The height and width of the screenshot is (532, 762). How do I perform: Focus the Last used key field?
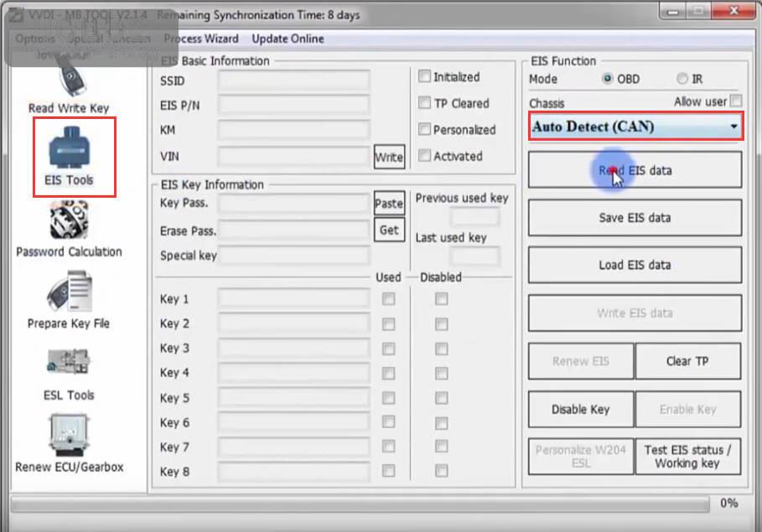tap(474, 256)
